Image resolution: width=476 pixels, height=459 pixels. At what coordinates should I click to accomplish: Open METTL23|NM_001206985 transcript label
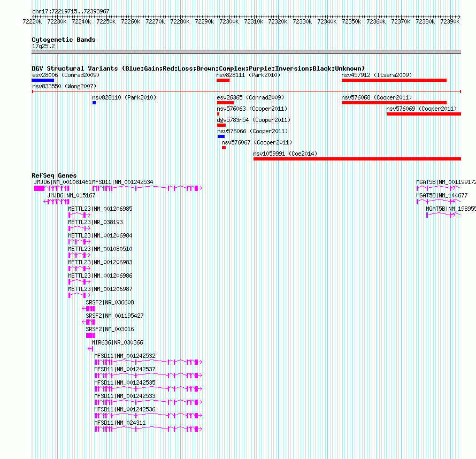pos(100,209)
